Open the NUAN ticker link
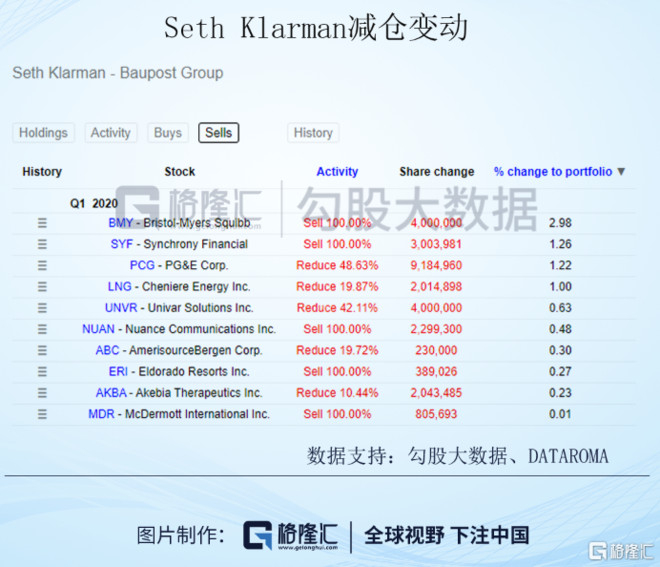Screen dimensions: 660x567 point(98,329)
